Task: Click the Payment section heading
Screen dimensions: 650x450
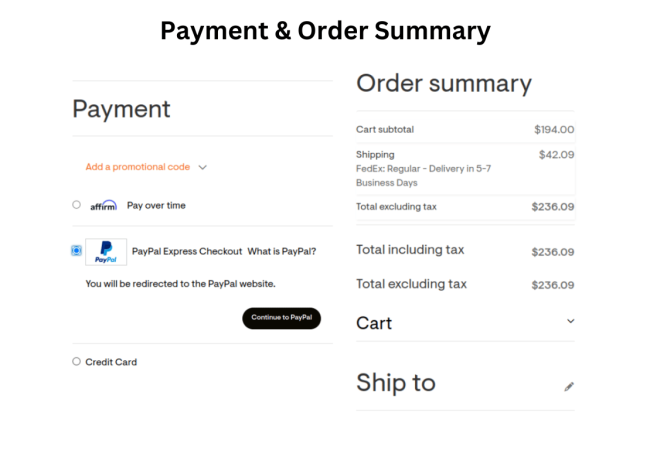Action: [x=121, y=109]
